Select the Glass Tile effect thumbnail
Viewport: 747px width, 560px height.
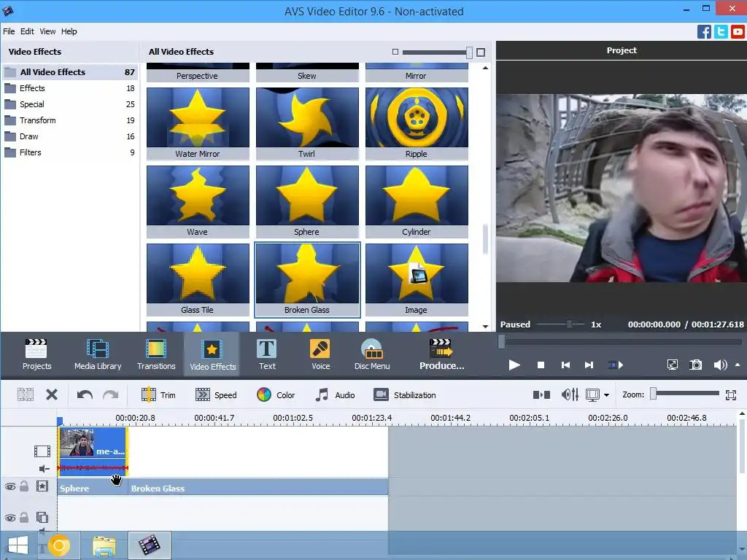pos(198,279)
